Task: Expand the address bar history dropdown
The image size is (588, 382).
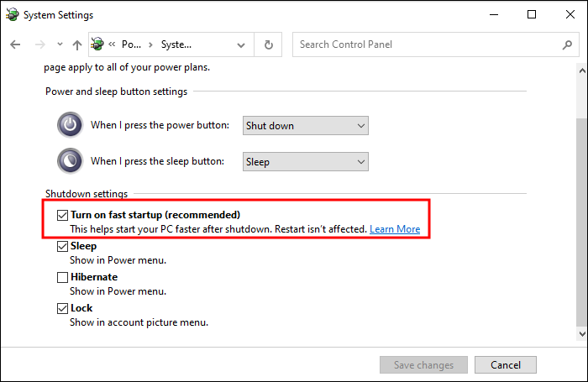Action: coord(242,44)
